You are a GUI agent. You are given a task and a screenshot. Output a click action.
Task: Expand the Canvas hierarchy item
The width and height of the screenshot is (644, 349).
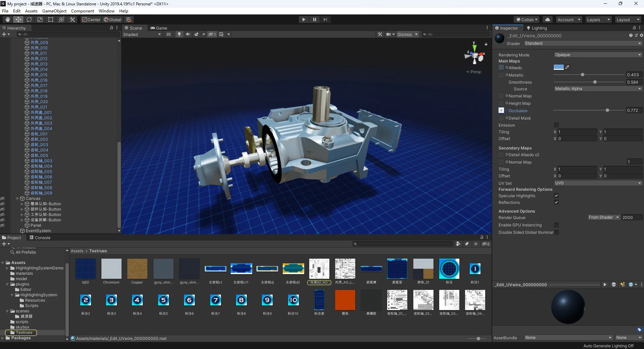click(17, 199)
